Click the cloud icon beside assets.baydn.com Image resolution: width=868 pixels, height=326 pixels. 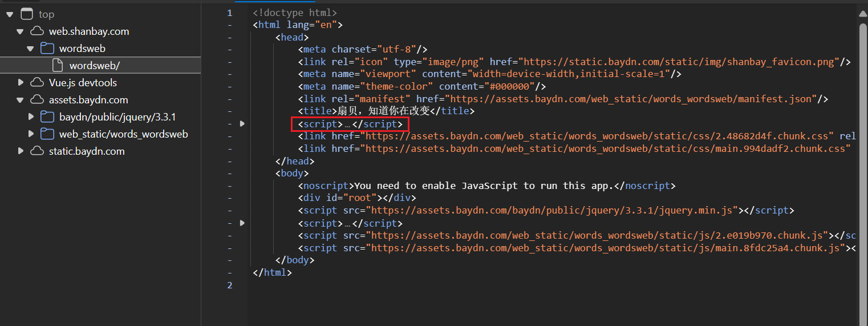tap(37, 100)
